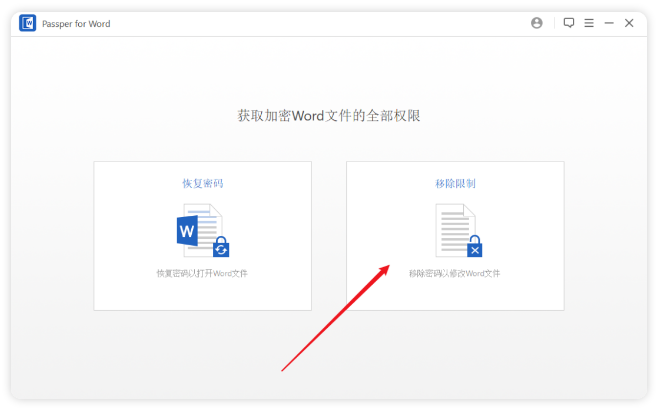Click the 恢复密码以打开Word文件 description

pos(202,273)
